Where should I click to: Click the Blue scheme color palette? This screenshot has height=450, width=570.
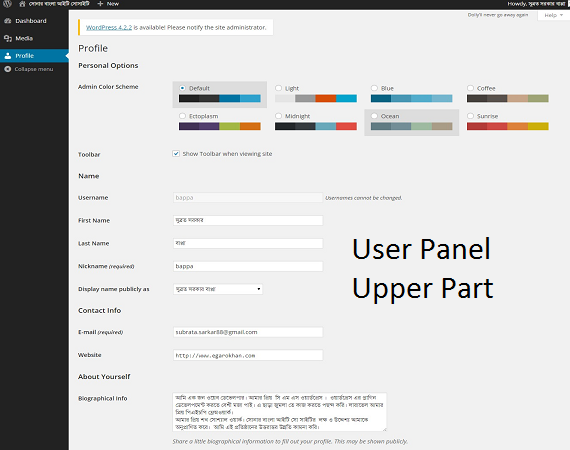412,98
